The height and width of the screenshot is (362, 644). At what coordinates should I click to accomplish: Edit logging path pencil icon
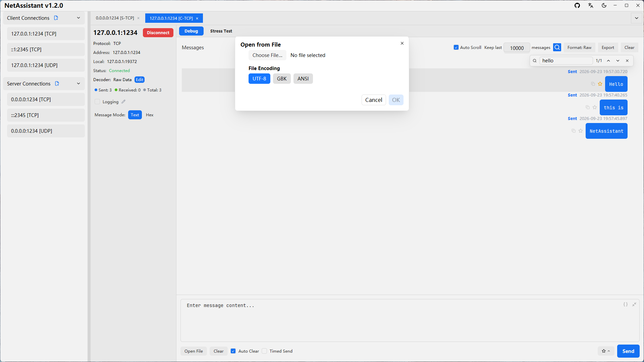click(x=123, y=102)
